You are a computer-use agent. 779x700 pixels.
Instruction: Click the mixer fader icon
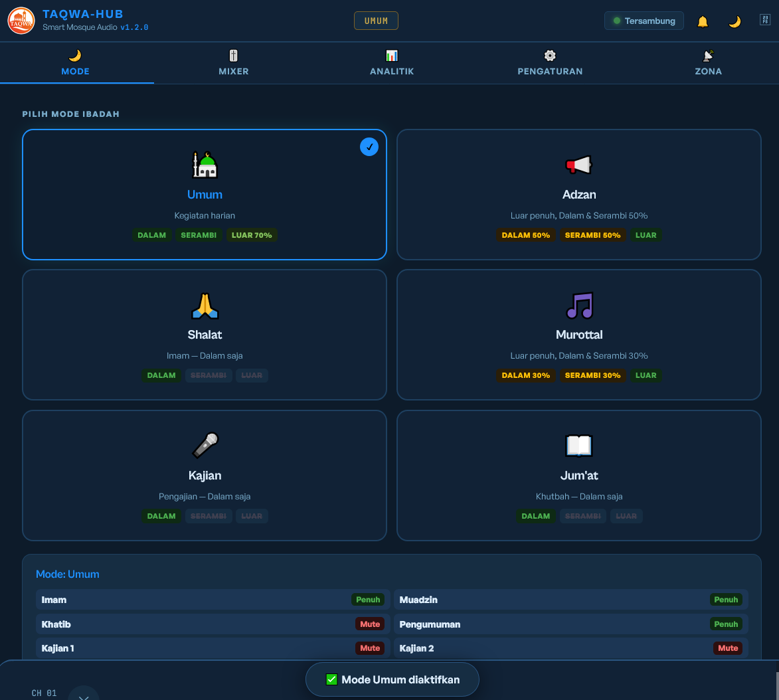click(234, 55)
